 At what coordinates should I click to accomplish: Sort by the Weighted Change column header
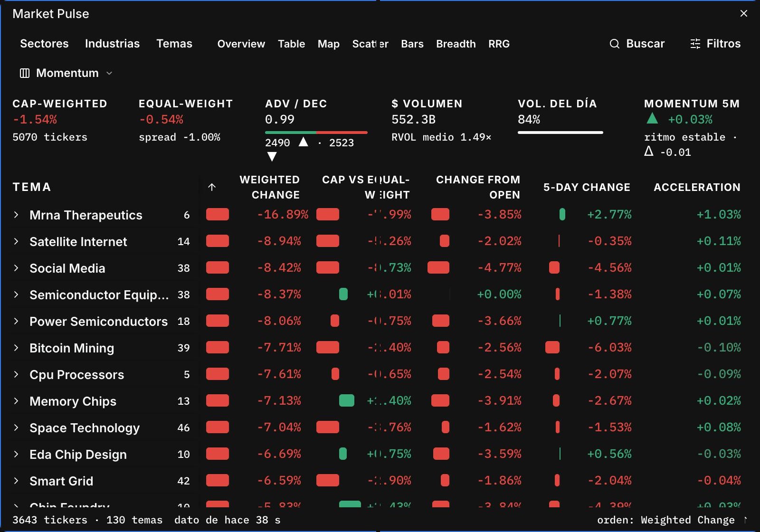(x=269, y=187)
